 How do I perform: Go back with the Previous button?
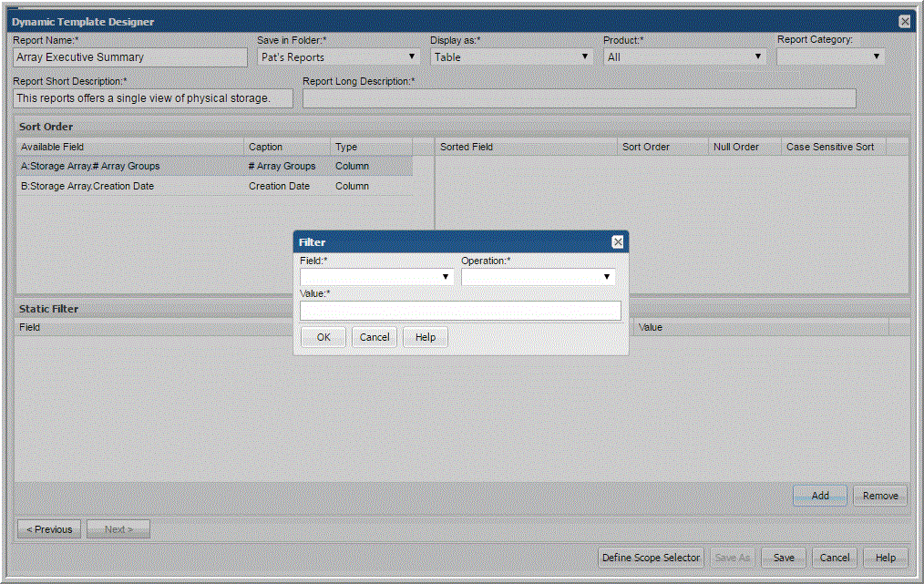(49, 529)
